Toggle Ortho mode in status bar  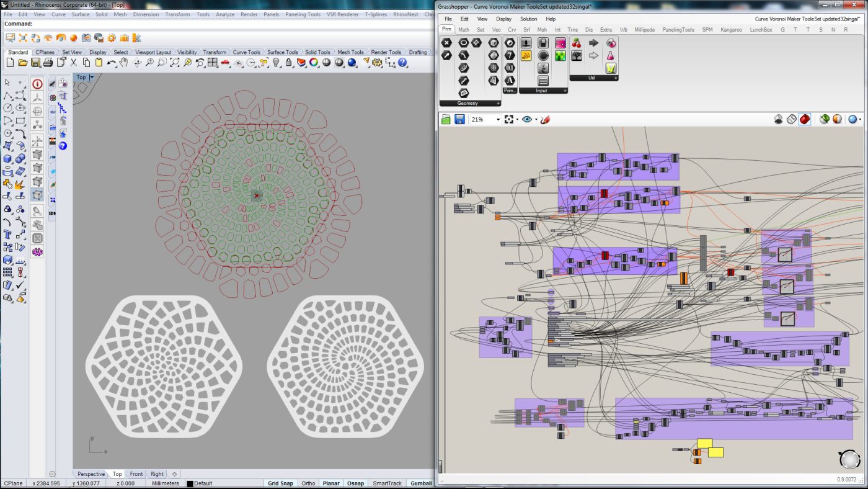point(308,483)
